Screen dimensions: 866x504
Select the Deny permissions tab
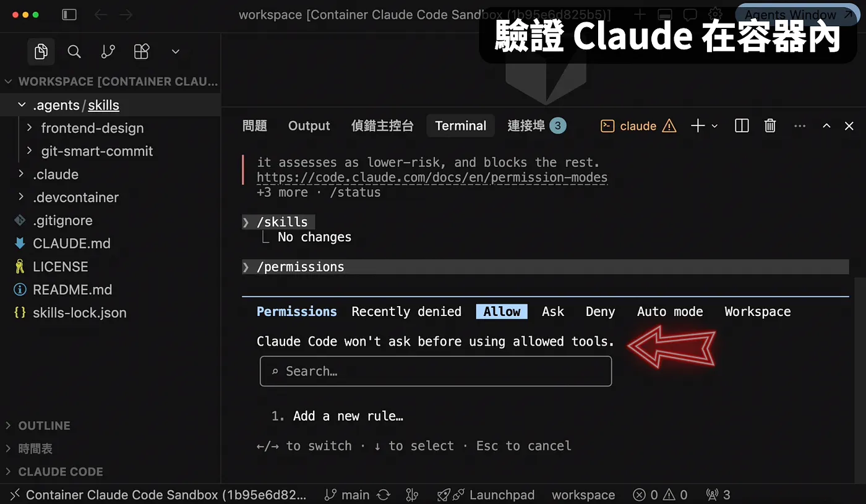(x=601, y=312)
